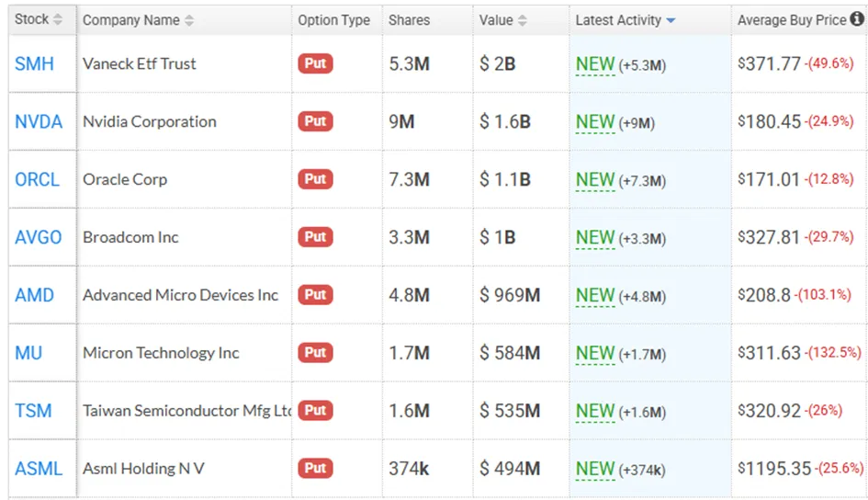Open Average Buy Price info icon

pos(857,19)
